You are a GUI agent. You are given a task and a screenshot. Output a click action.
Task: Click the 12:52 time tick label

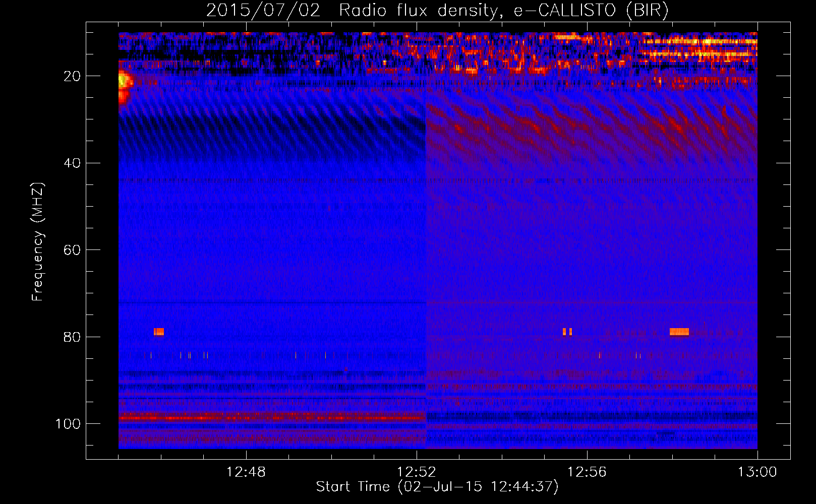pos(417,472)
